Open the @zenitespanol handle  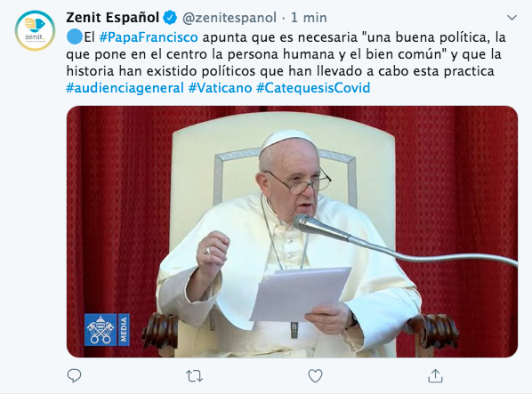230,18
